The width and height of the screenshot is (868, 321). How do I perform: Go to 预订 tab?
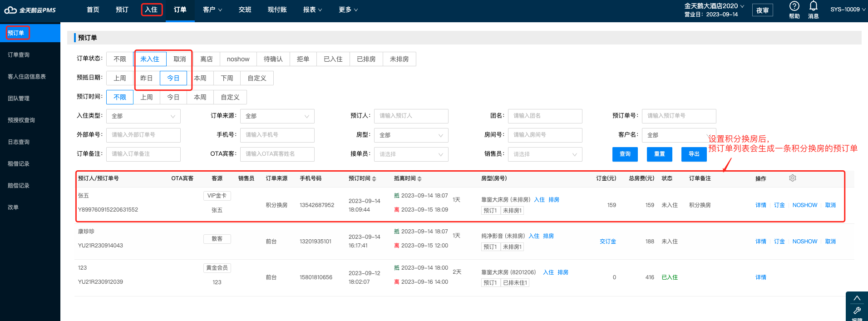pyautogui.click(x=122, y=10)
